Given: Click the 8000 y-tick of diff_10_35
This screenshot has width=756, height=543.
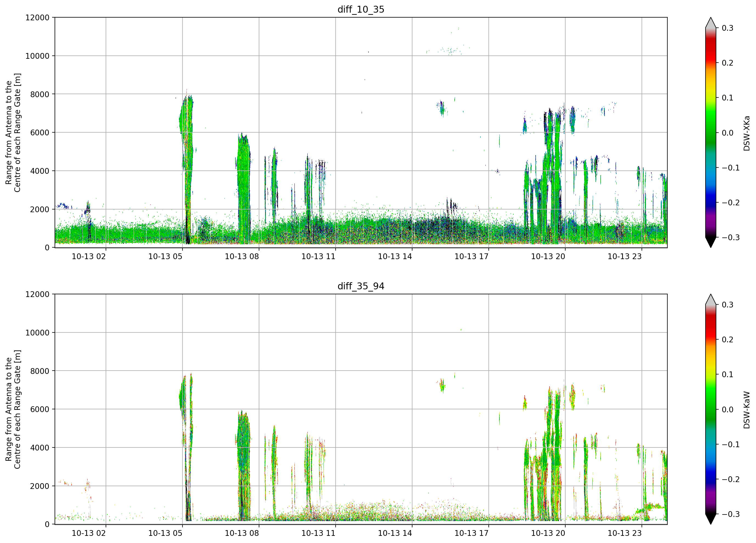Looking at the screenshot, I should (40, 94).
